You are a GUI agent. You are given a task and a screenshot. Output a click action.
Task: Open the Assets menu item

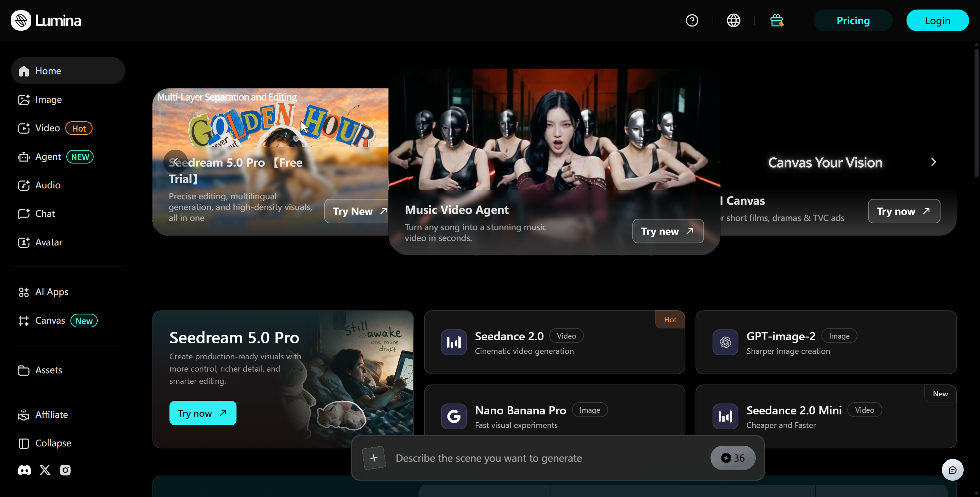pyautogui.click(x=68, y=371)
